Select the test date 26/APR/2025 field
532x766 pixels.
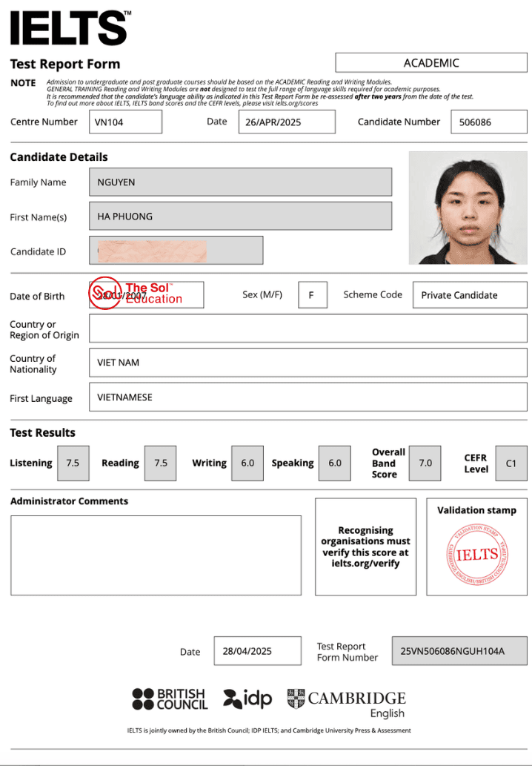(286, 122)
